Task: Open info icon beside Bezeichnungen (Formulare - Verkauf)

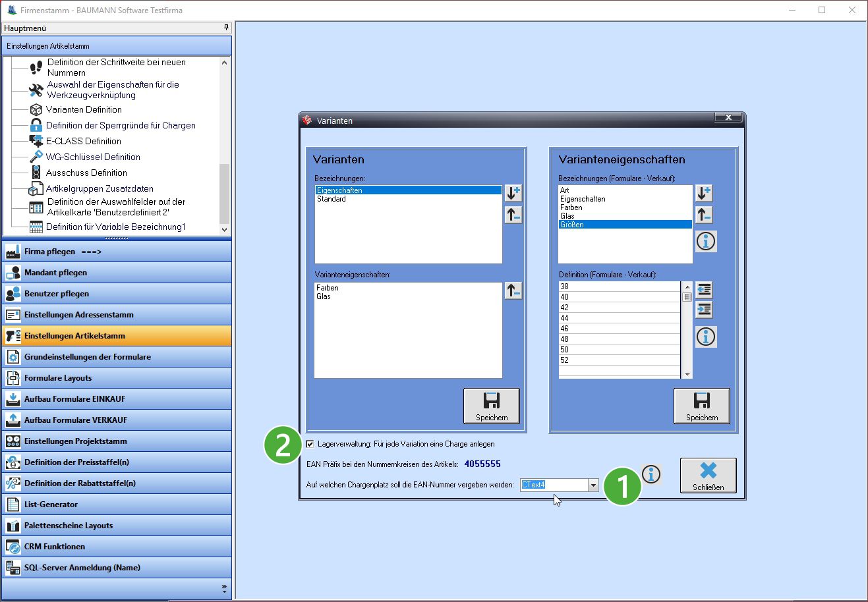Action: pyautogui.click(x=706, y=242)
